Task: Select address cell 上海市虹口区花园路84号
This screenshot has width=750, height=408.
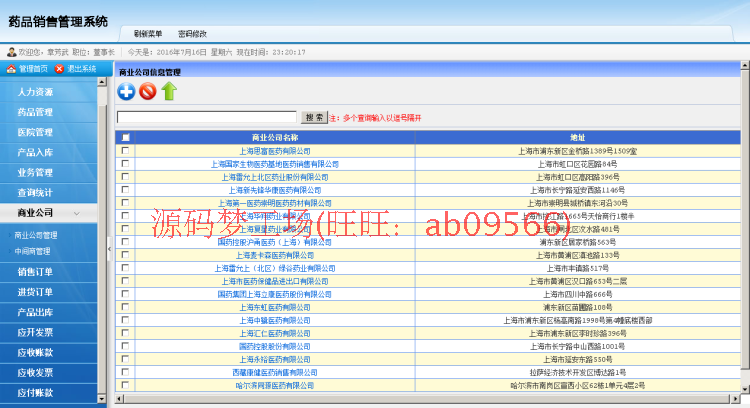Action: click(x=577, y=164)
